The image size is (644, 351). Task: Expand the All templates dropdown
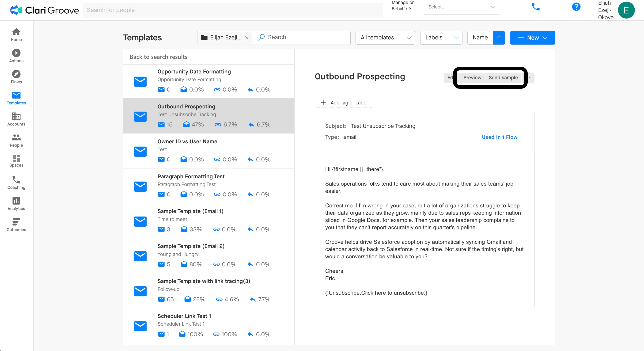pos(385,38)
